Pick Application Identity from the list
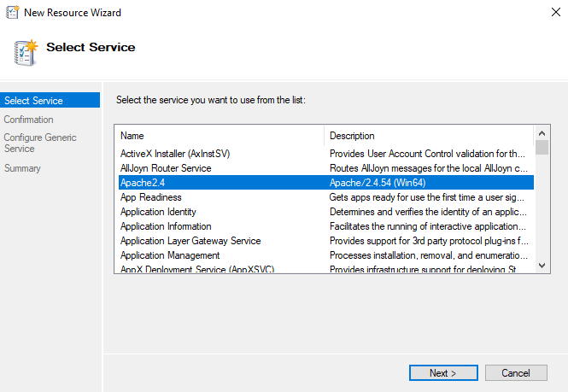This screenshot has height=392, width=568. (158, 212)
